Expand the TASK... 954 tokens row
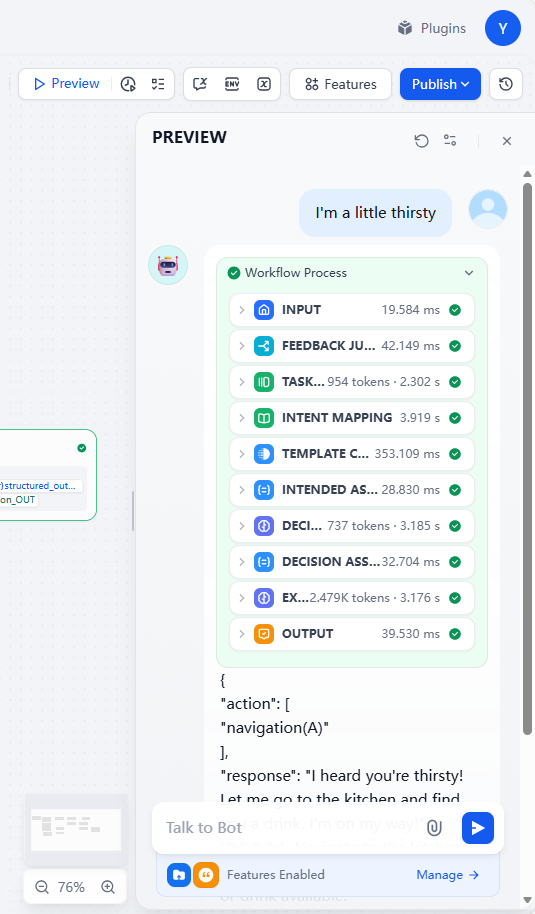 [x=352, y=382]
